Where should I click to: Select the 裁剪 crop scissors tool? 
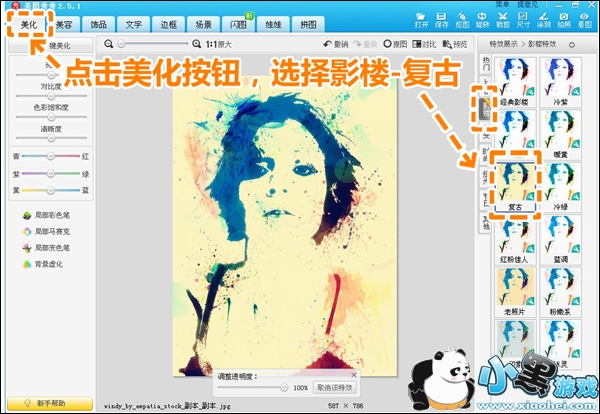pyautogui.click(x=503, y=20)
